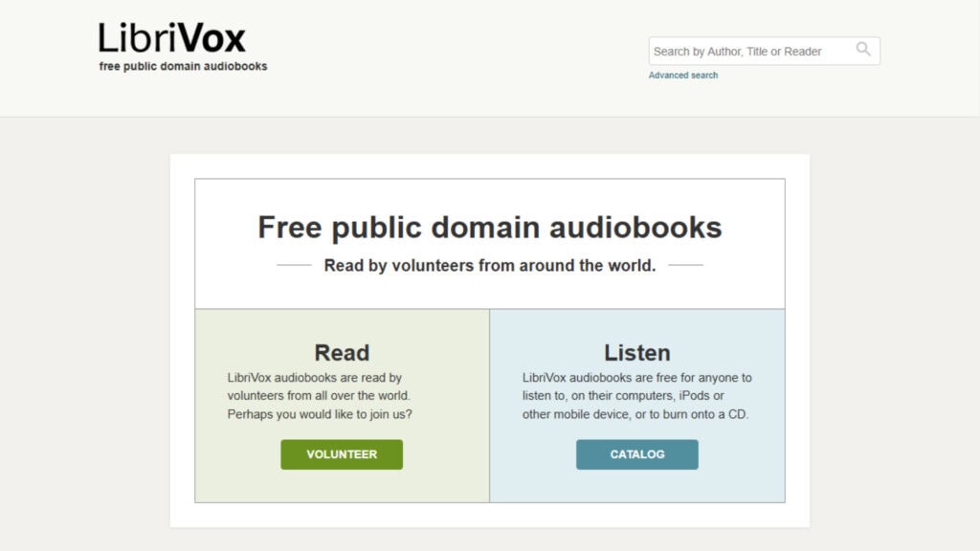
Task: Focus the Author, Title or Reader search field
Action: click(764, 52)
